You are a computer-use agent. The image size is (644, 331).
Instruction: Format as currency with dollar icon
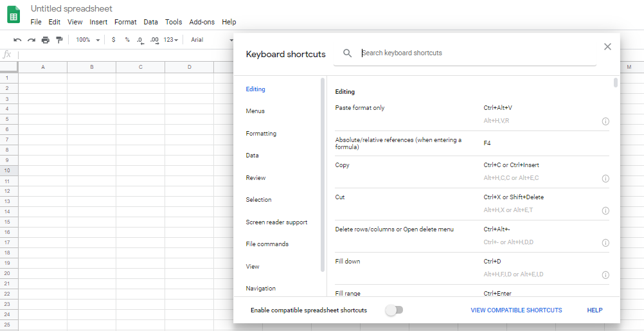point(114,40)
